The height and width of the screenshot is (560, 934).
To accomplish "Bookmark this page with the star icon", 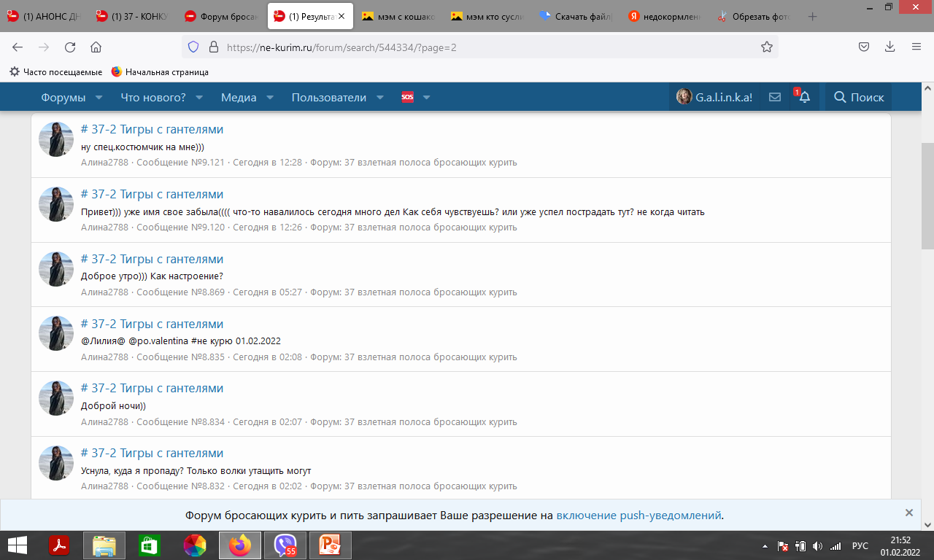I will (x=767, y=47).
